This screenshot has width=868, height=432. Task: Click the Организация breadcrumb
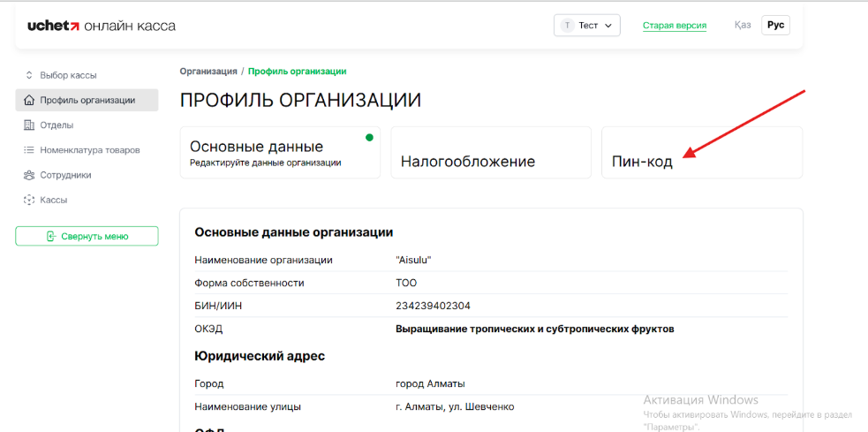tap(208, 72)
